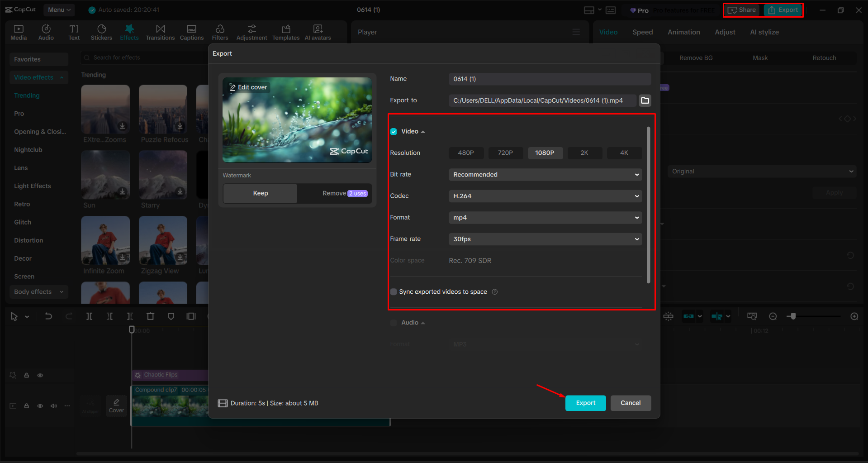Open the Menu dropdown in the top bar
868x463 pixels.
(59, 10)
